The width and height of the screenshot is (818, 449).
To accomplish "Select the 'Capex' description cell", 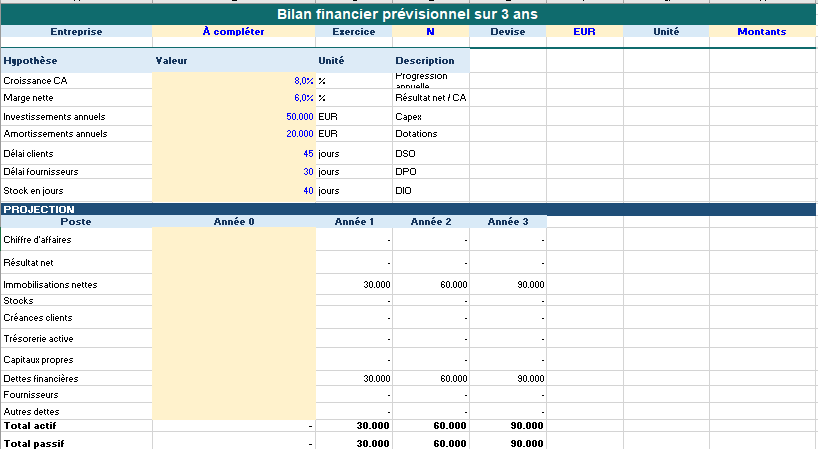I will (430, 116).
